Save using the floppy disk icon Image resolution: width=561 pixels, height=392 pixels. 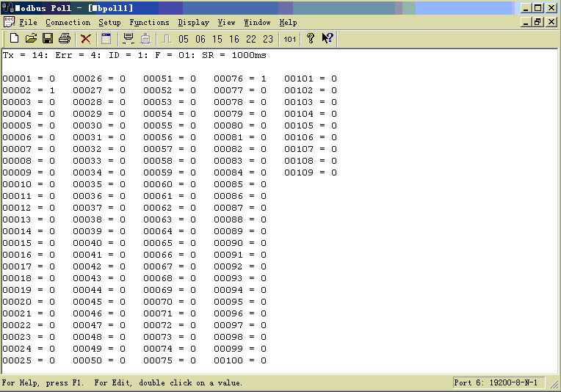click(48, 39)
